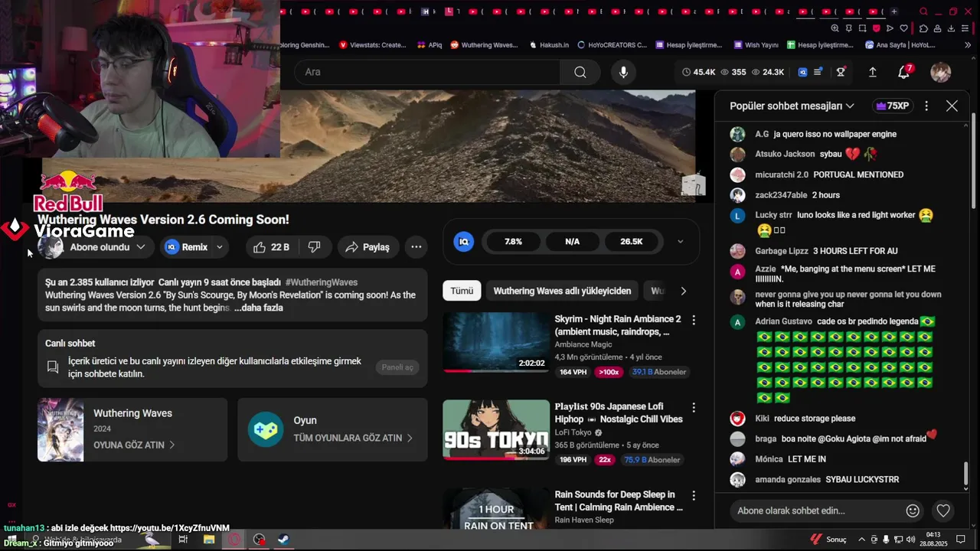Click the #WutheringWaves hashtag link
The height and width of the screenshot is (551, 980).
tap(322, 282)
